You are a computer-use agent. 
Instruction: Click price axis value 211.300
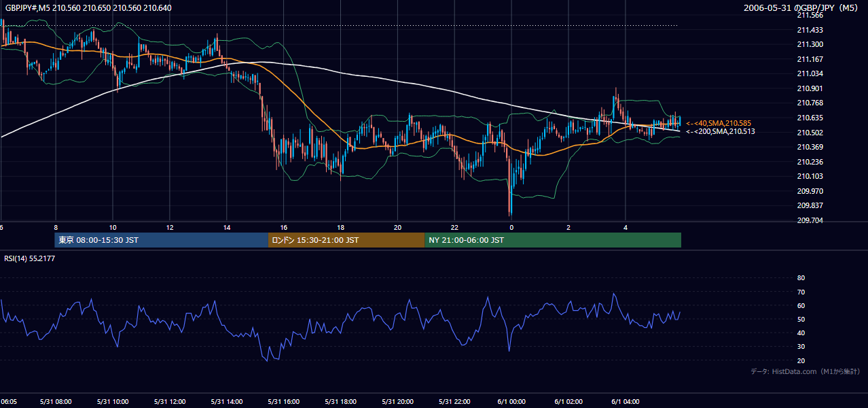[x=809, y=44]
